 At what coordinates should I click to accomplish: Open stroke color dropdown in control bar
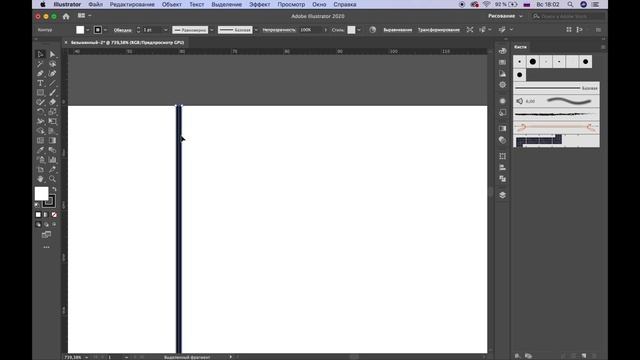click(x=105, y=30)
